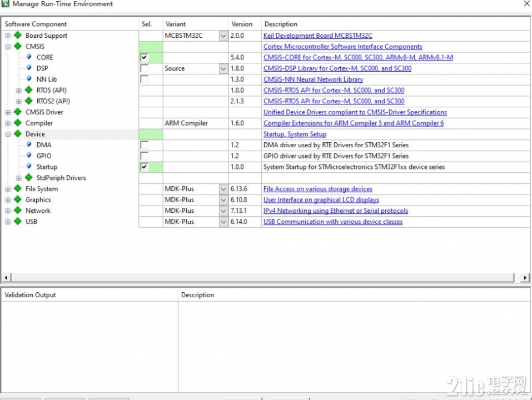Screen dimensions: 532x400
Task: Open the CMSIS-NN Neural Network Library link
Action: point(313,79)
